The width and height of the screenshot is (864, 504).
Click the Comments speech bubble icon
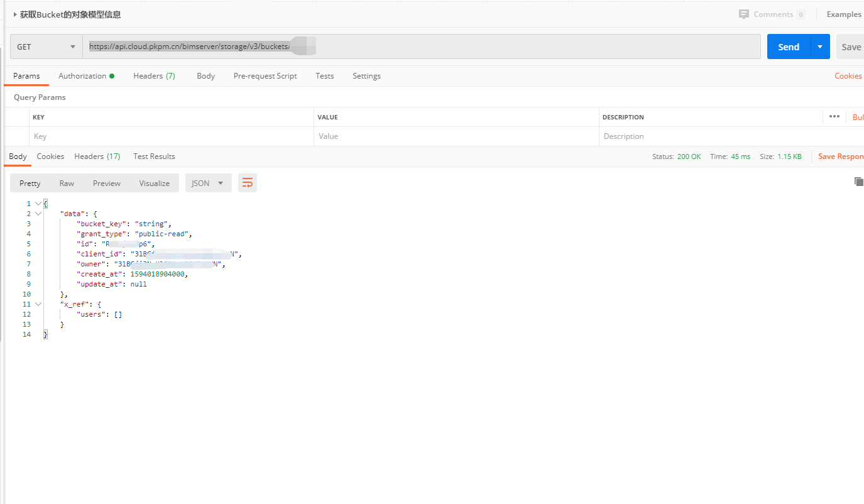(x=744, y=14)
